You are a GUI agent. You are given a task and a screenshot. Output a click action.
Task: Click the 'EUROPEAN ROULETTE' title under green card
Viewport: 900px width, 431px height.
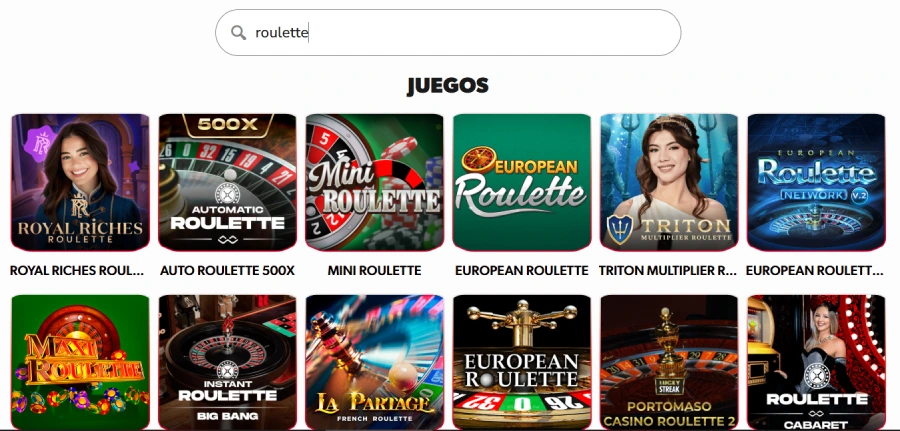522,270
